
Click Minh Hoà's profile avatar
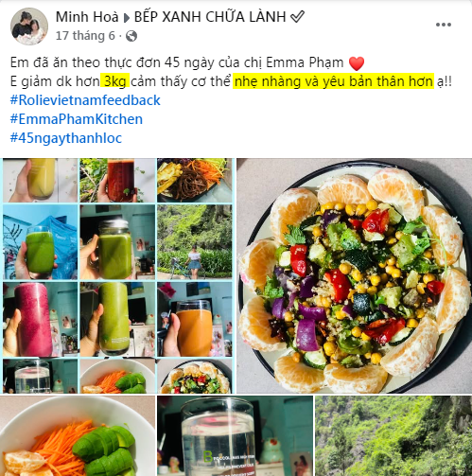[x=29, y=26]
